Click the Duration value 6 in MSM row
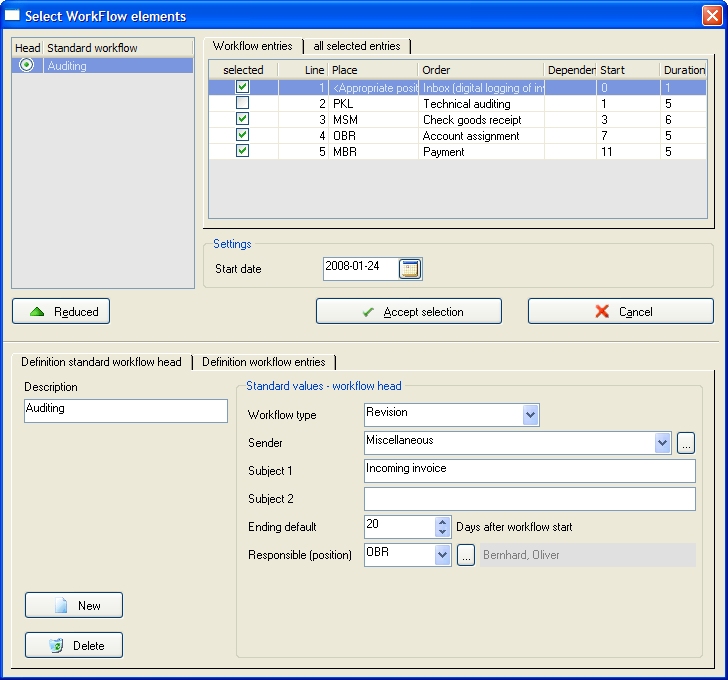Image resolution: width=728 pixels, height=680 pixels. point(683,120)
